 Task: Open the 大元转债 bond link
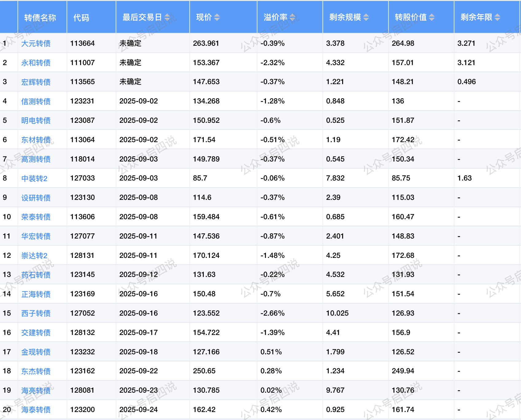tap(36, 44)
